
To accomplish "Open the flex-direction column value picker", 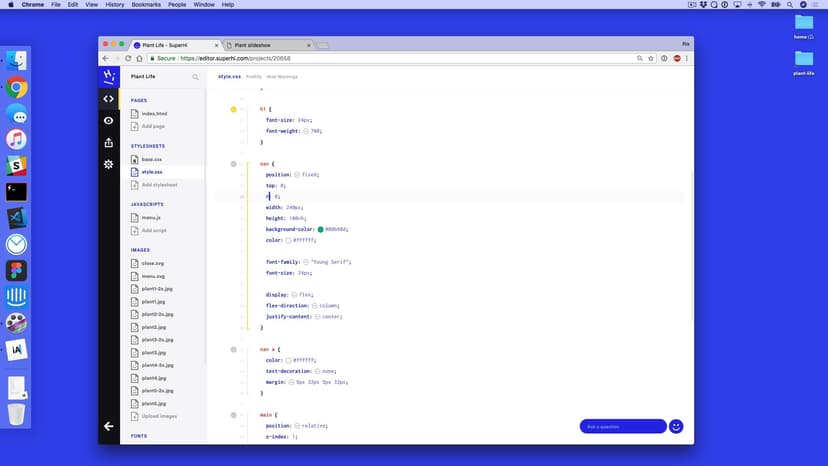I will click(x=317, y=305).
